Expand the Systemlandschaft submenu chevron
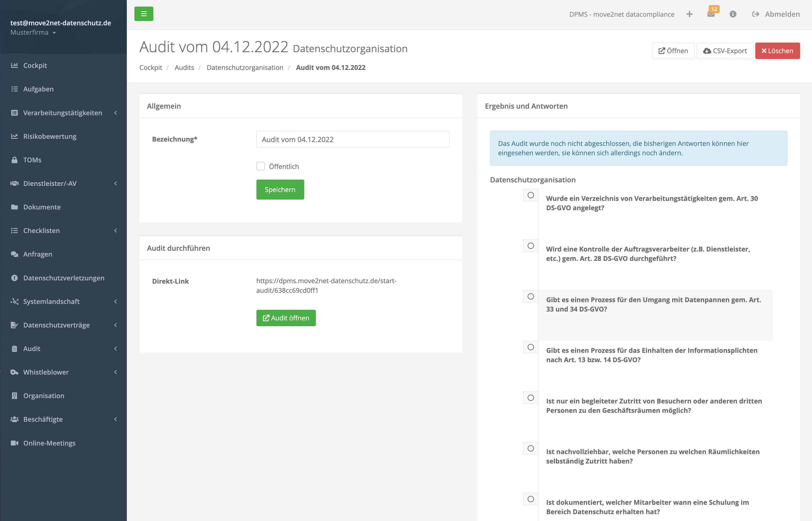This screenshot has width=812, height=521. pyautogui.click(x=116, y=301)
